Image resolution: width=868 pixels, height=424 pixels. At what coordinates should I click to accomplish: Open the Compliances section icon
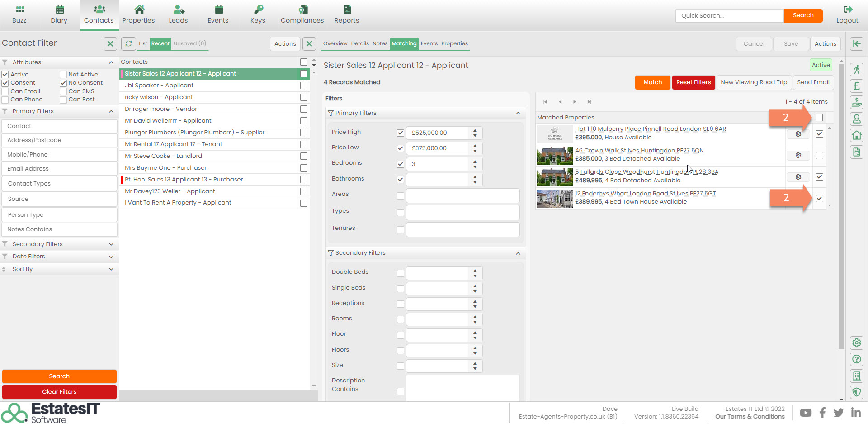tap(302, 10)
